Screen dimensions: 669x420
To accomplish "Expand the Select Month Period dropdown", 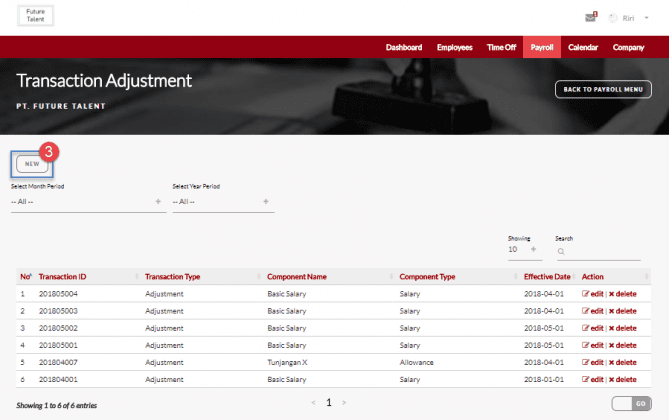I will tap(85, 201).
